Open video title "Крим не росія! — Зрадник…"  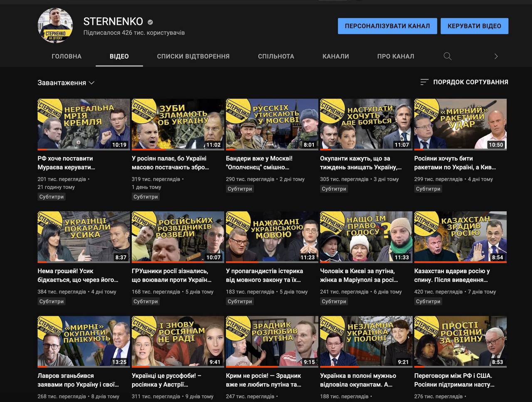(264, 380)
